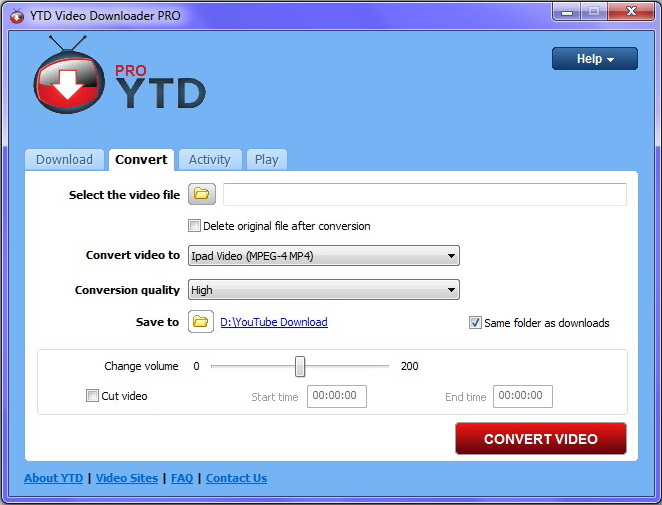Select the Convert tab
Viewport: 662px width, 505px height.
click(141, 160)
